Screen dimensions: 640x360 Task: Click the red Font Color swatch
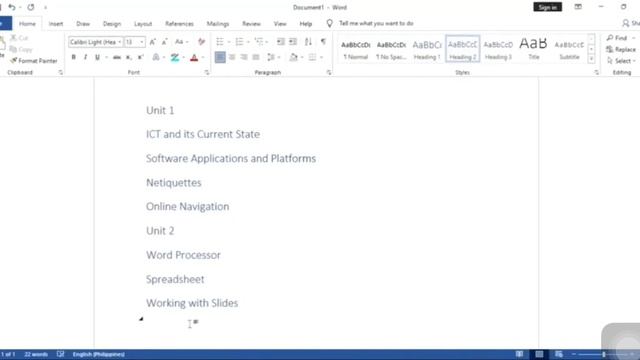[194, 58]
